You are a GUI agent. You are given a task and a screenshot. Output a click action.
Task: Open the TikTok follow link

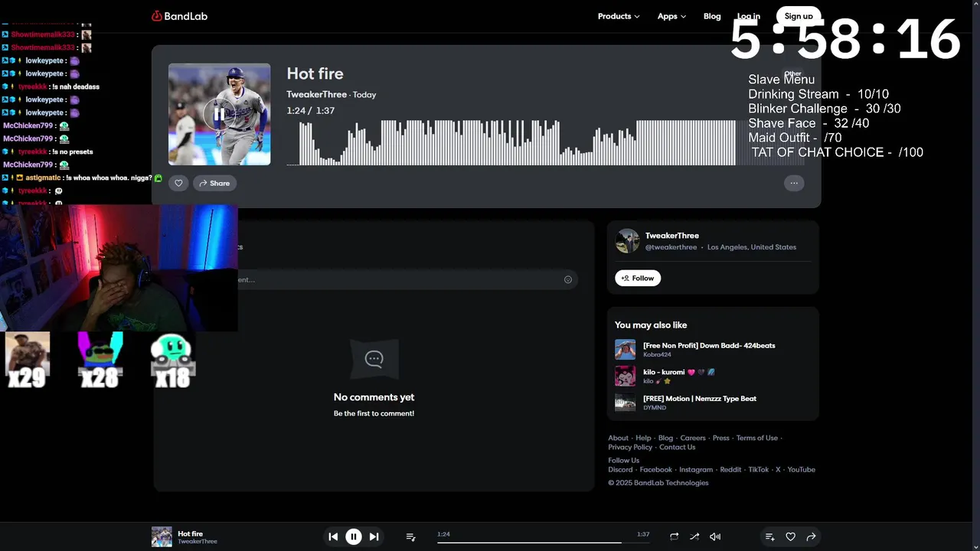759,470
